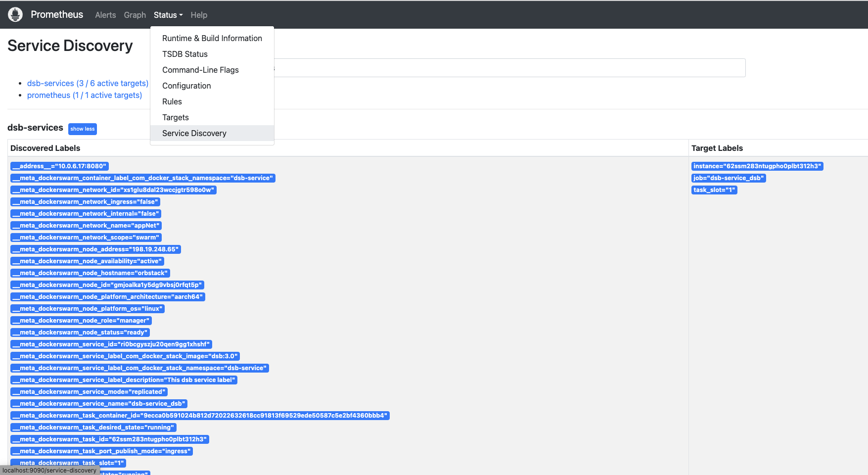
Task: Choose Command-Line Flags menu entry
Action: tap(200, 70)
